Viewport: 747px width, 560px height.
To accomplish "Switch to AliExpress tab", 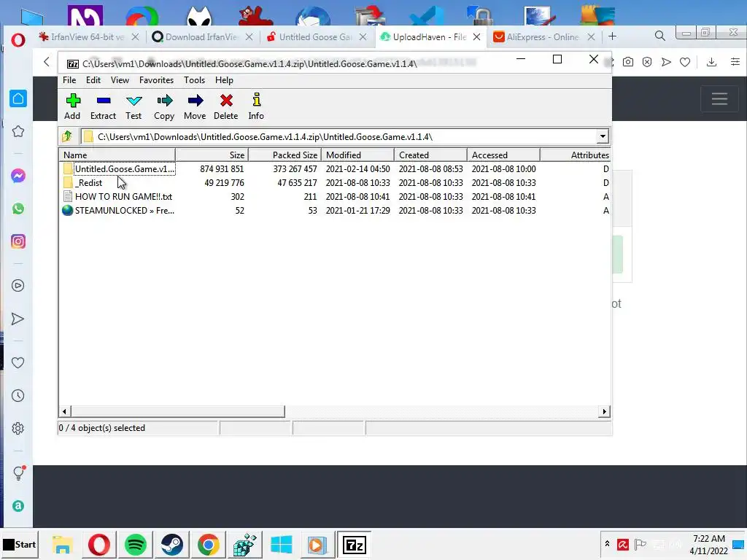I will point(542,36).
